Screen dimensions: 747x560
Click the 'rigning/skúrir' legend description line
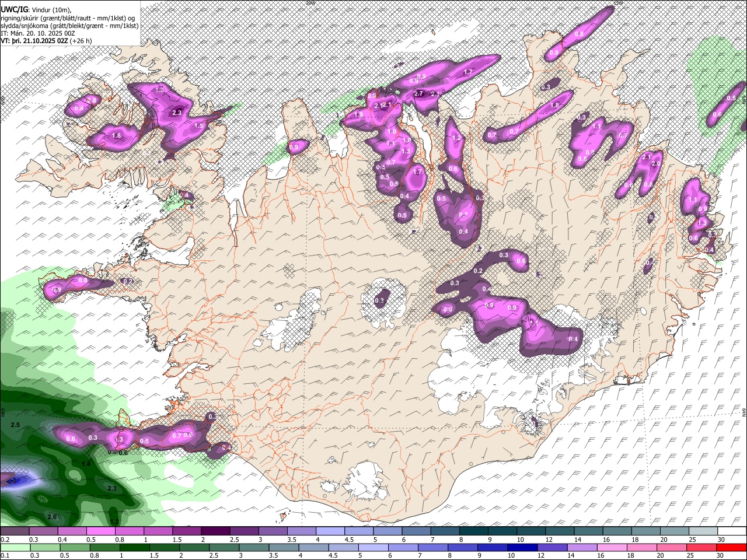[68, 17]
